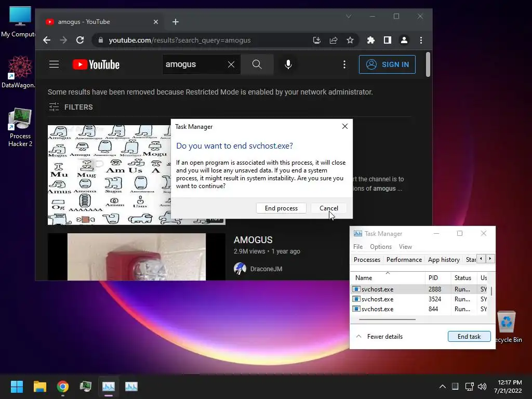This screenshot has width=532, height=399.
Task: Open My Computer desktop icon
Action: pyautogui.click(x=19, y=22)
